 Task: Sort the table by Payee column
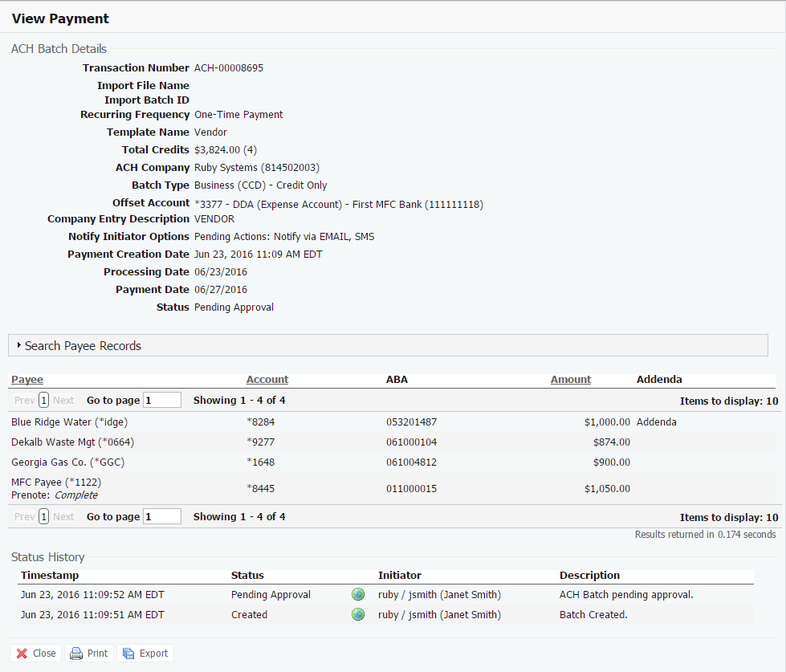point(27,380)
